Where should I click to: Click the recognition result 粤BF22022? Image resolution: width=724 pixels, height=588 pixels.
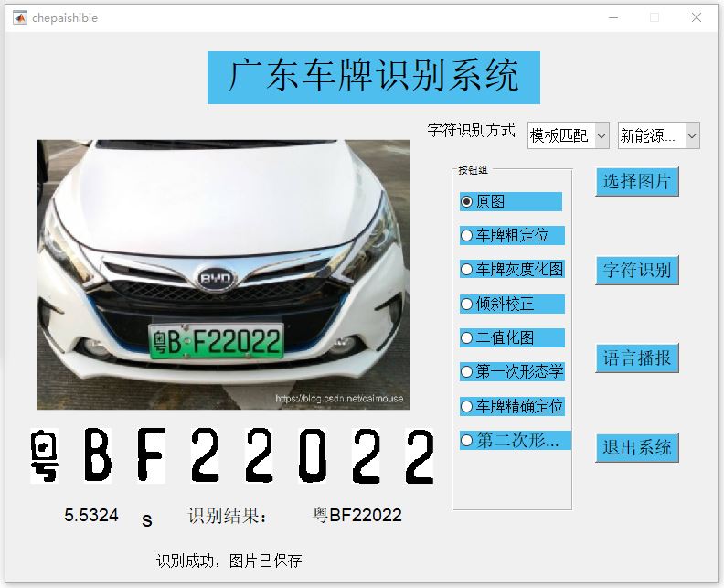[357, 515]
